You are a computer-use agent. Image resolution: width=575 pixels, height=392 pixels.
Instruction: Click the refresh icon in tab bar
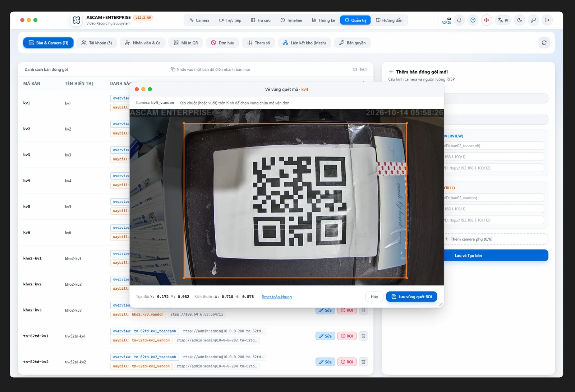coord(544,43)
